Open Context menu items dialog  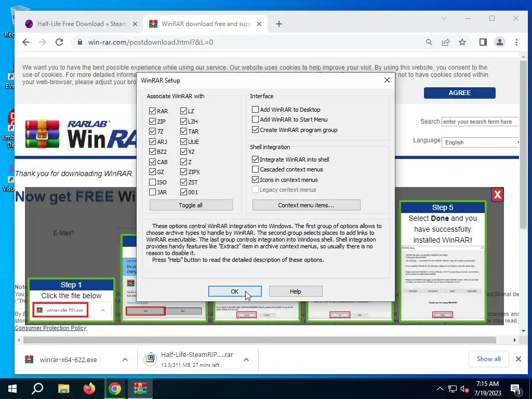(307, 205)
